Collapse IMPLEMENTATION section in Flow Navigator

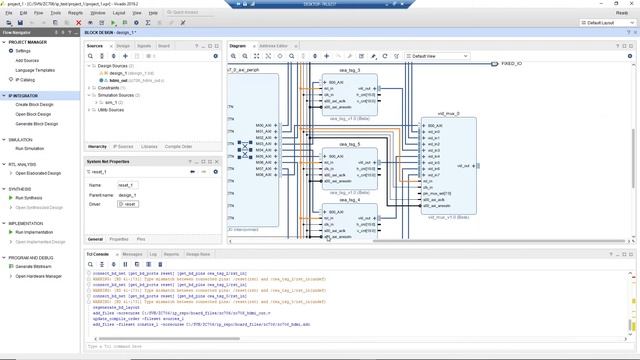[x=4, y=223]
